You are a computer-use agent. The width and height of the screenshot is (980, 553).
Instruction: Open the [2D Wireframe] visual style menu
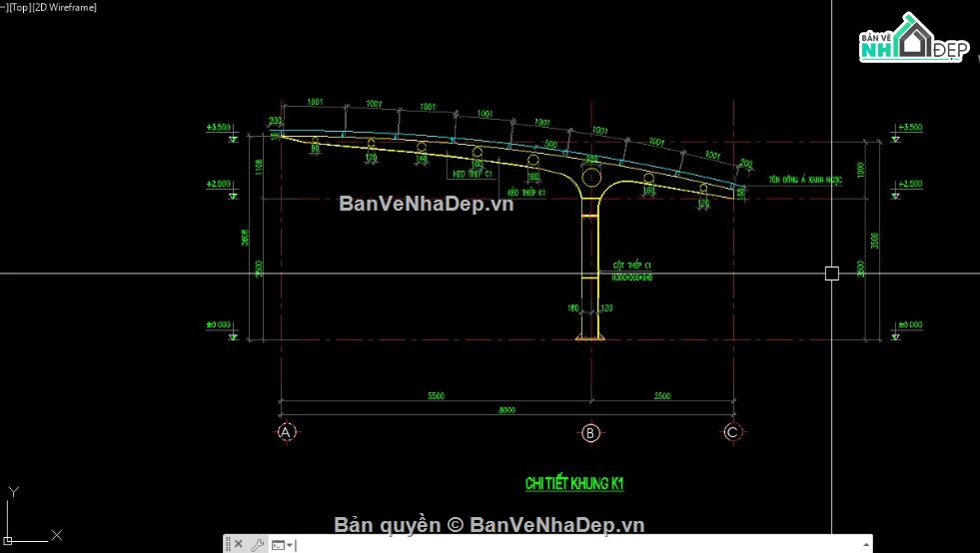tap(65, 7)
